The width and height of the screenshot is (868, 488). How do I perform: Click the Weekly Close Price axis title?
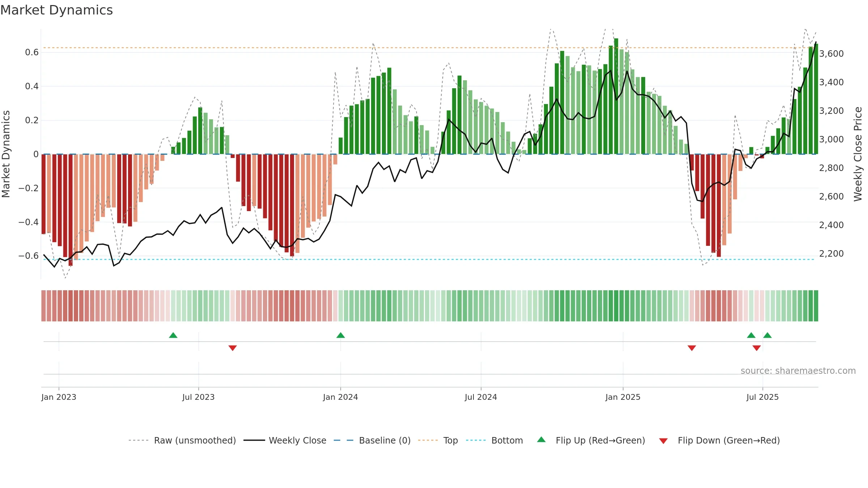[x=858, y=154]
